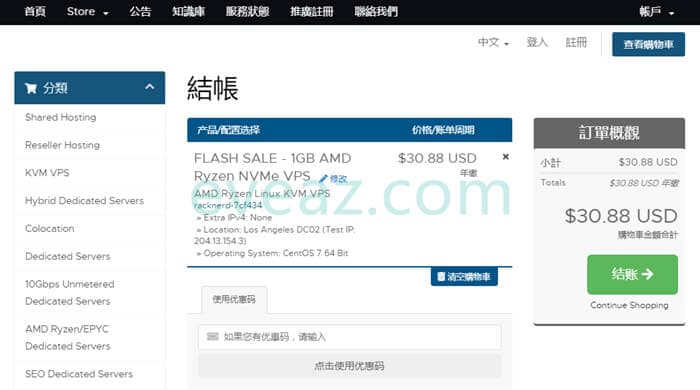Open the 推廣註冊 affiliate menu item
This screenshot has width=700, height=390.
pos(312,12)
